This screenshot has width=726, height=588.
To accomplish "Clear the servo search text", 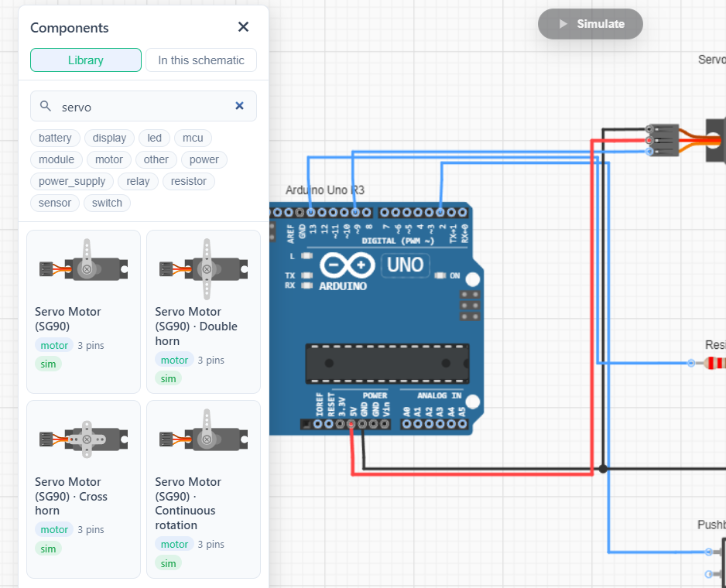I will coord(239,106).
